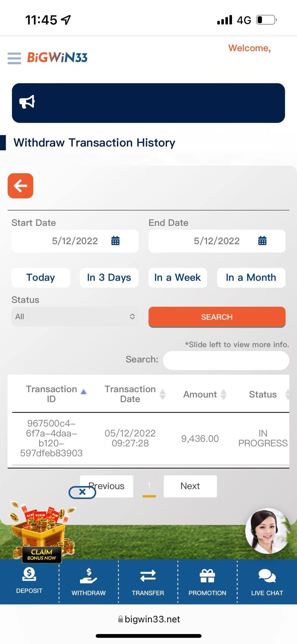The height and width of the screenshot is (644, 297).
Task: Open the Start Date calendar picker icon
Action: (116, 241)
